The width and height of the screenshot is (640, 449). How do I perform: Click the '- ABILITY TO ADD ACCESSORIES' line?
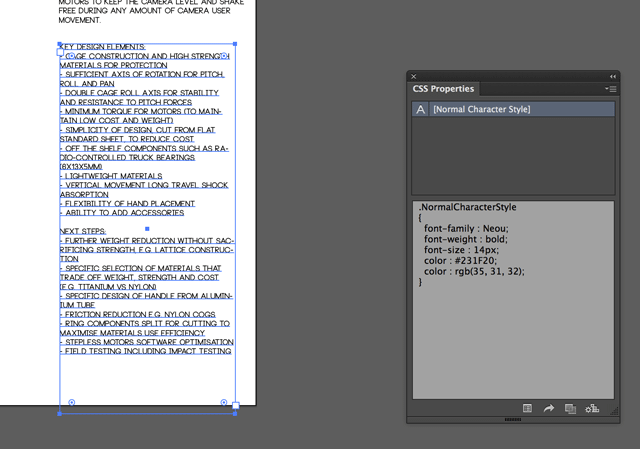click(x=122, y=213)
